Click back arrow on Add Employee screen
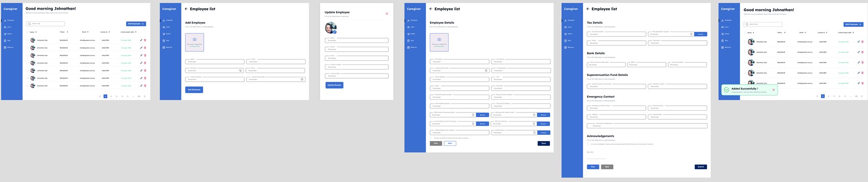868x182 pixels. coord(186,9)
